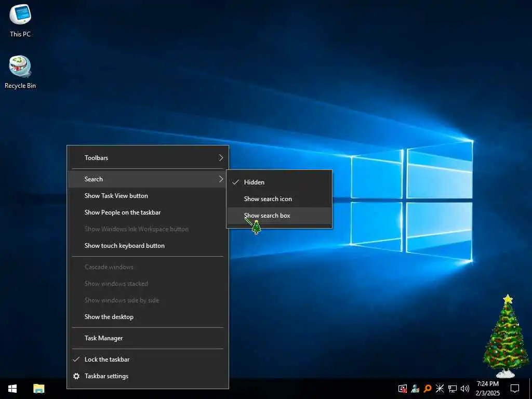Open Task Manager from context menu
This screenshot has height=399, width=532.
click(148, 338)
